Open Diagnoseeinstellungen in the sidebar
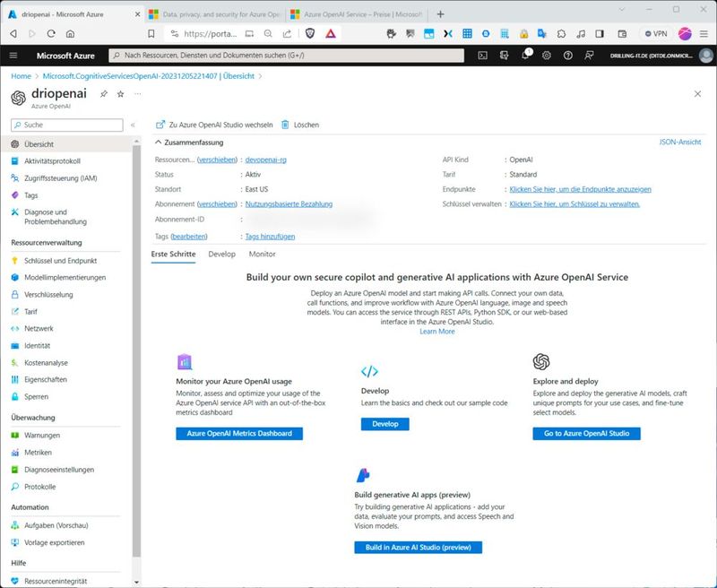The height and width of the screenshot is (588, 717). [59, 470]
